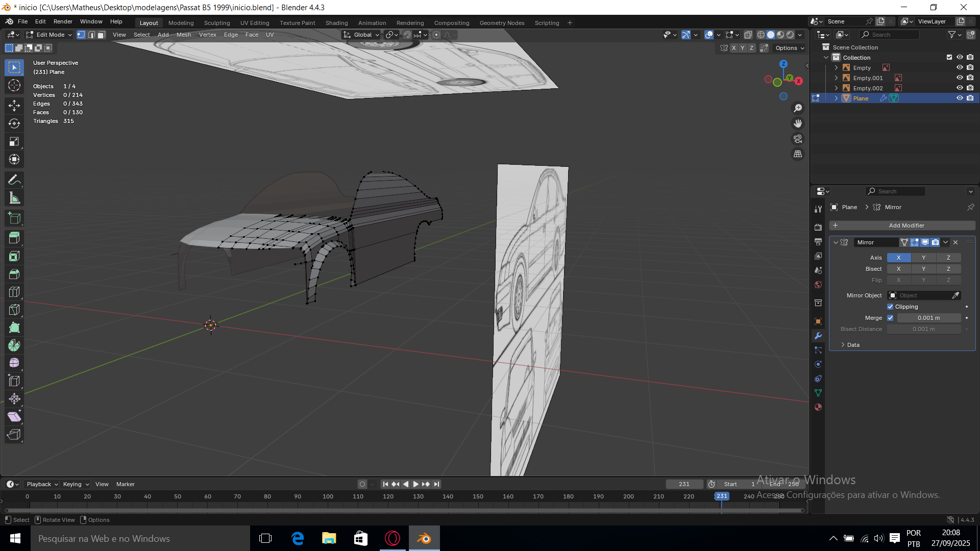This screenshot has height=551, width=980.
Task: Open Blender from the Windows taskbar
Action: [424, 539]
